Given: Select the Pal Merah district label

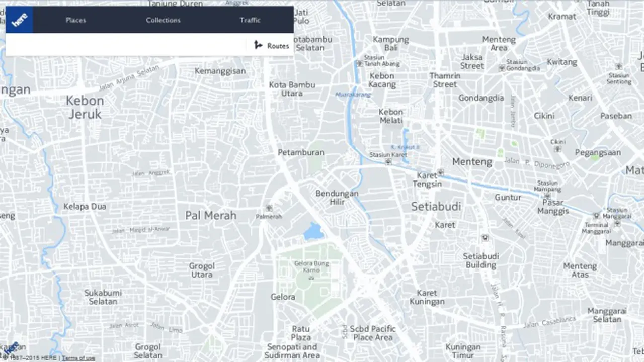Looking at the screenshot, I should (211, 216).
